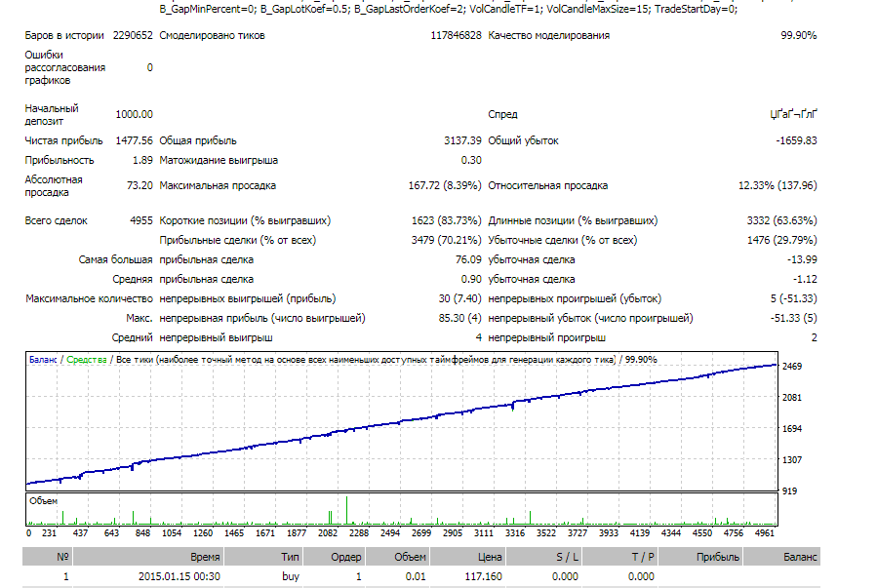
Task: Select average profit trade value 0.90
Action: pos(471,279)
